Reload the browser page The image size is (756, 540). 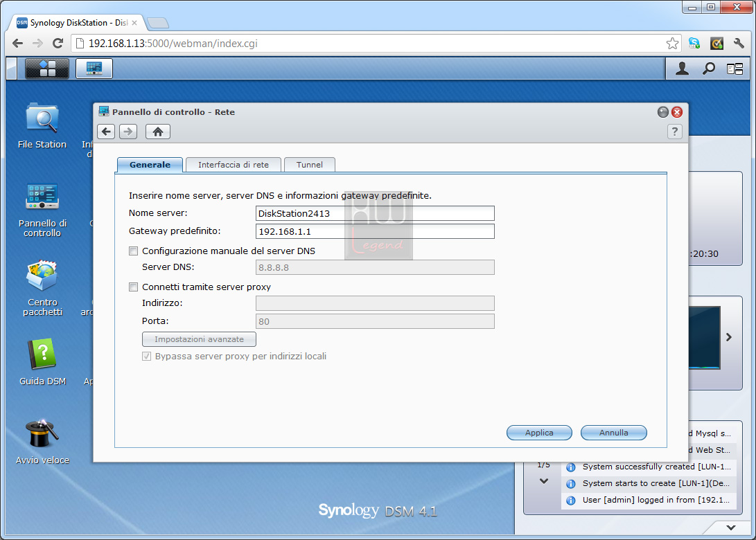pos(58,44)
